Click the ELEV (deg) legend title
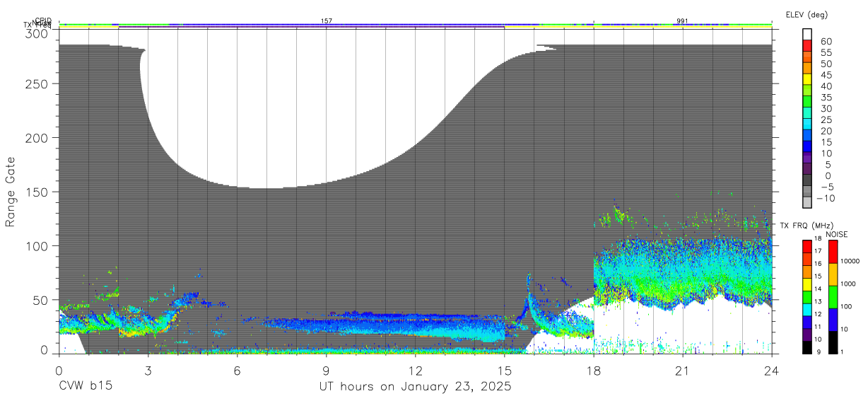The image size is (868, 401). coord(807,15)
